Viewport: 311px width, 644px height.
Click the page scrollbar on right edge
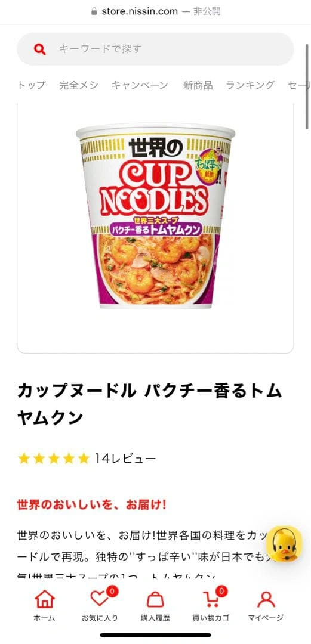307,86
